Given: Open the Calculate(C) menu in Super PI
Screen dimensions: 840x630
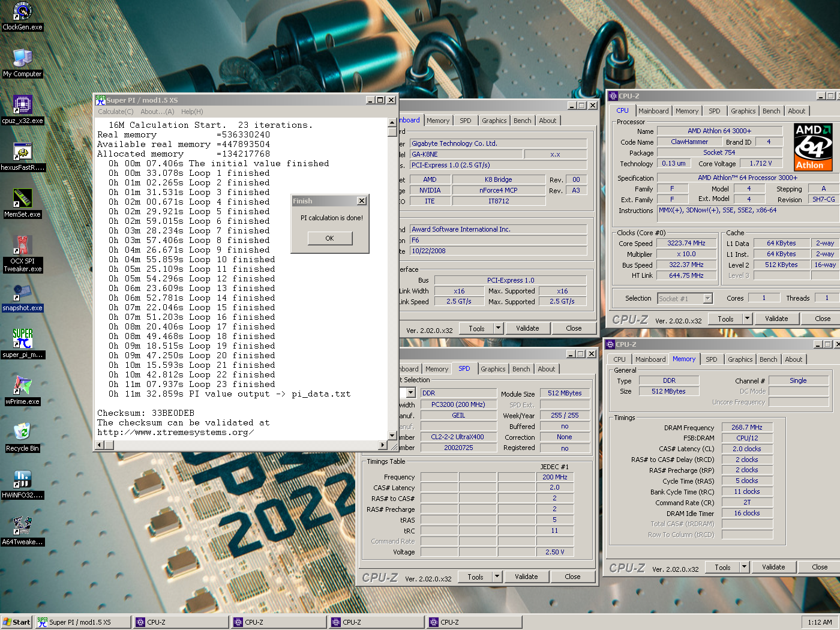Looking at the screenshot, I should tap(116, 112).
